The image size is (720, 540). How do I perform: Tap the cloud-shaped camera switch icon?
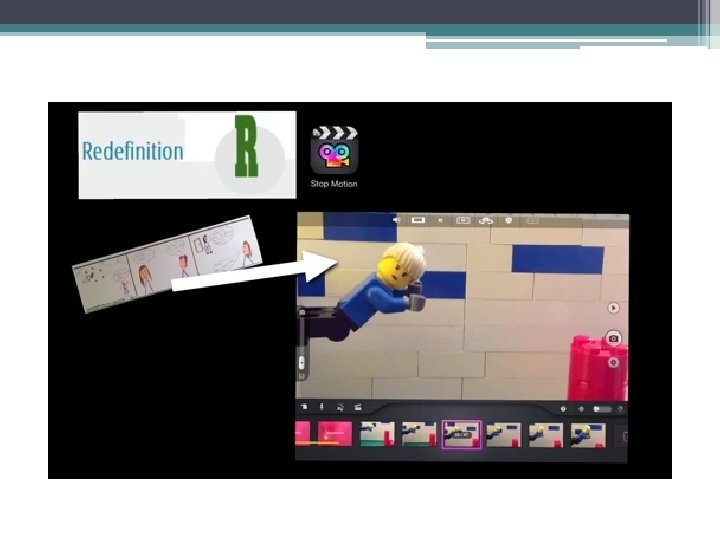coord(486,221)
